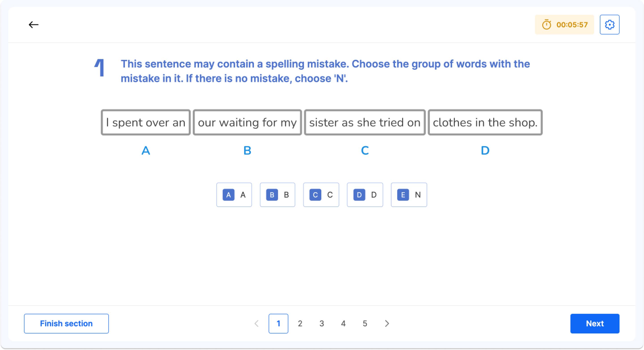Click the blue letter A label below first box
Viewport: 644px width, 350px height.
(x=146, y=150)
